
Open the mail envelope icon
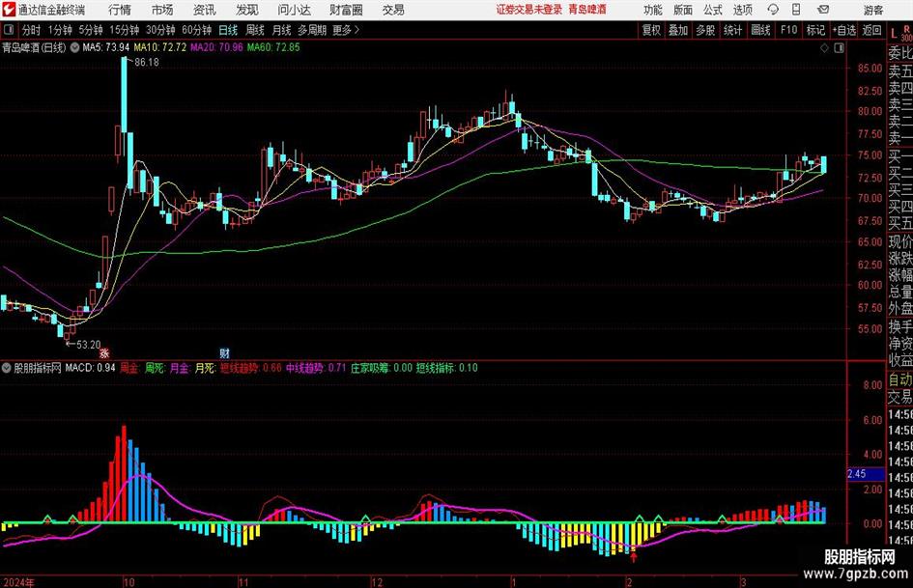823,10
